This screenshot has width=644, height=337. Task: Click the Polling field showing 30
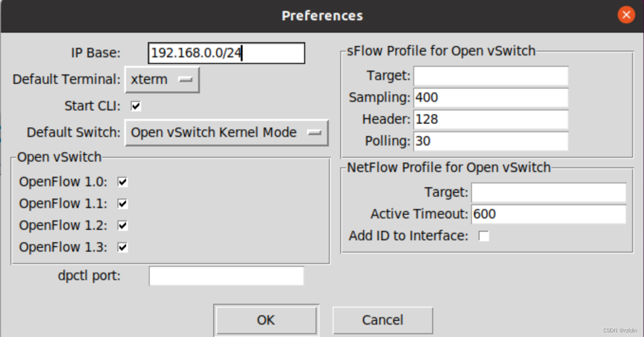(490, 141)
